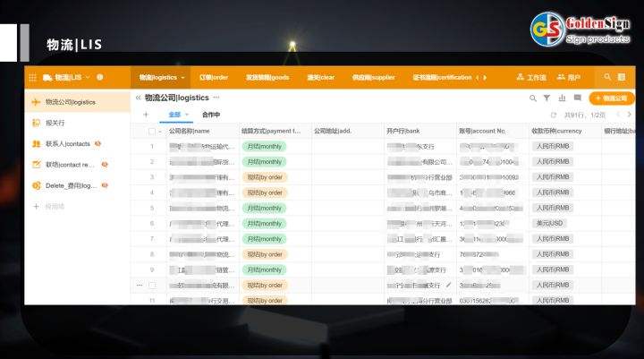Expand the 物流|LIS app dropdown
This screenshot has width=644, height=359.
pyautogui.click(x=86, y=78)
